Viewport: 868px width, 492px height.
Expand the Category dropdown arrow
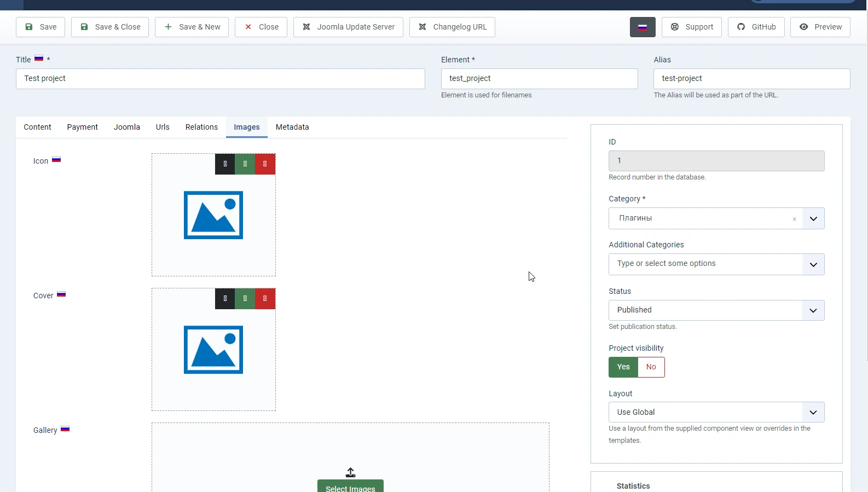pyautogui.click(x=813, y=218)
